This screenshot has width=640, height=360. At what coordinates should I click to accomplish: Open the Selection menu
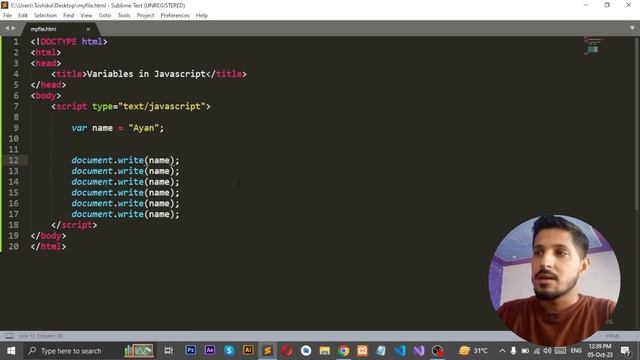(45, 16)
